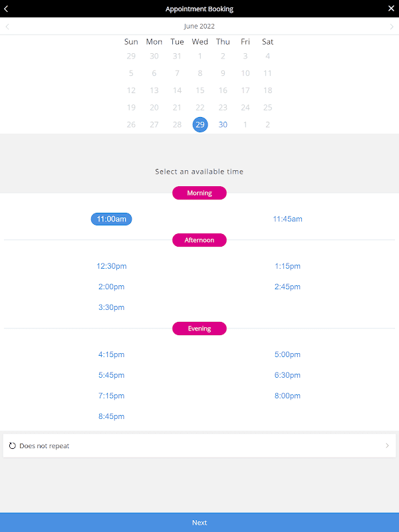Open the June 2022 month header

[199, 27]
